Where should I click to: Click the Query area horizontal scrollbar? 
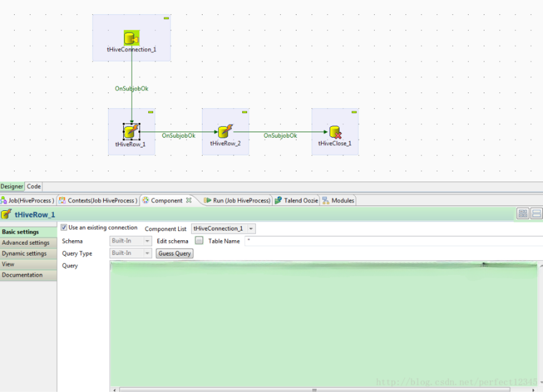pos(313,390)
